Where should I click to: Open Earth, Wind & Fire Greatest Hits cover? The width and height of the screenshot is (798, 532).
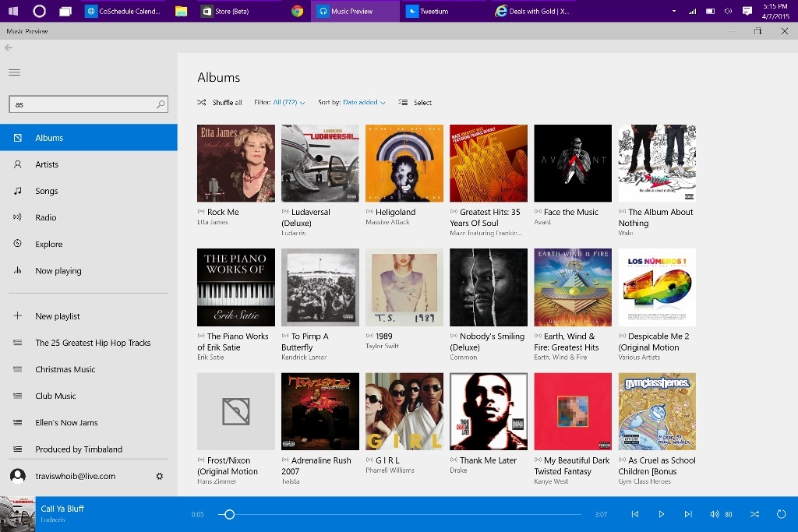[573, 287]
